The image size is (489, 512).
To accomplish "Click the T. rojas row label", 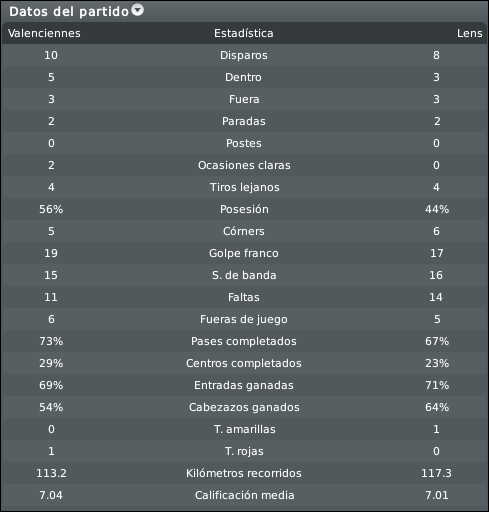I will tap(244, 451).
